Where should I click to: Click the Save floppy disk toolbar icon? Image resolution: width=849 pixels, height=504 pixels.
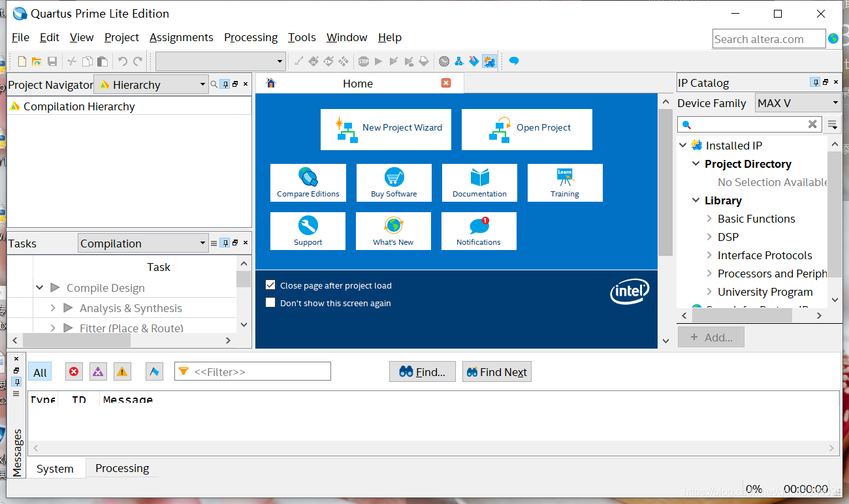pyautogui.click(x=52, y=61)
